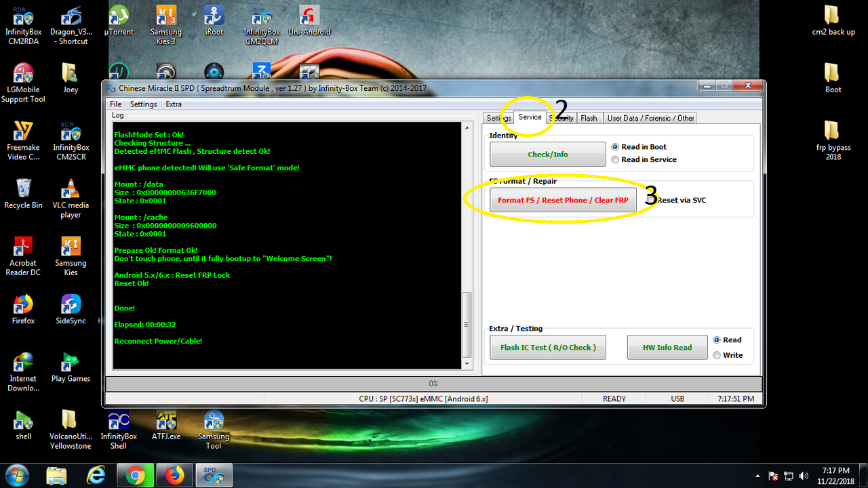Click USB status bar entry
The image size is (868, 488).
(677, 399)
